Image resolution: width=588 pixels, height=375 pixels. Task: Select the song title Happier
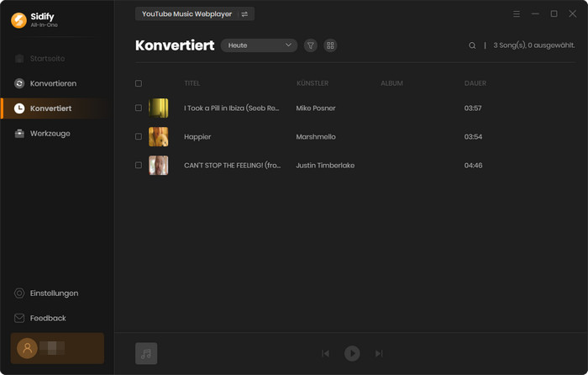(197, 137)
